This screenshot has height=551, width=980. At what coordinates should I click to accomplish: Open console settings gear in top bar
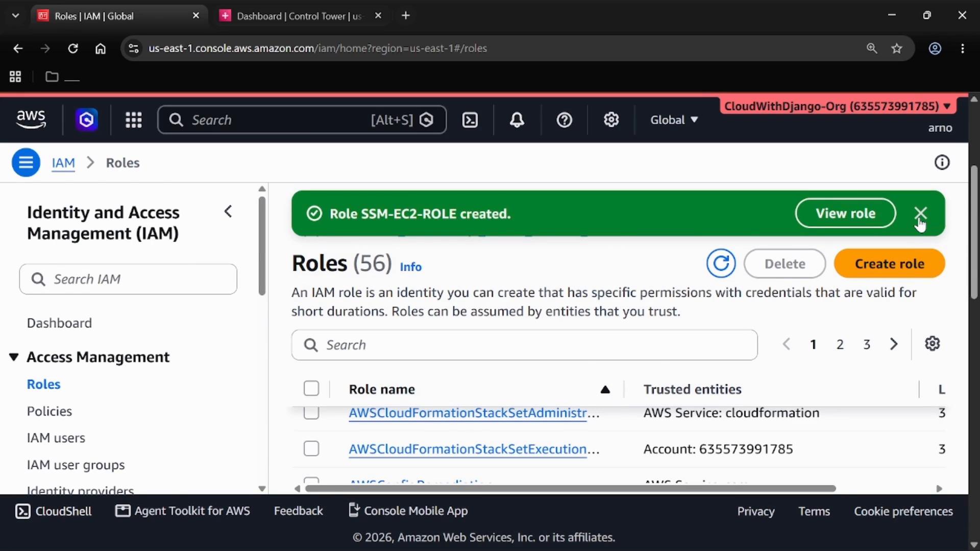click(611, 120)
